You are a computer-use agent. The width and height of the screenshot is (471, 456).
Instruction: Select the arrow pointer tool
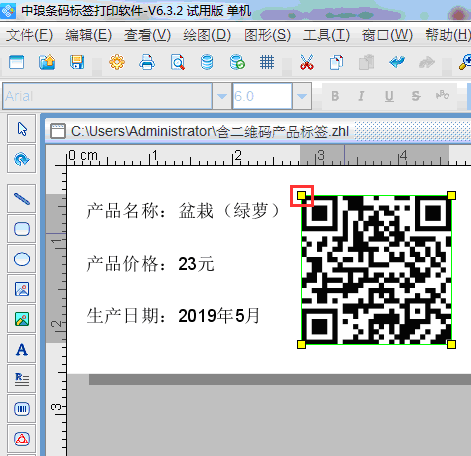pos(22,129)
